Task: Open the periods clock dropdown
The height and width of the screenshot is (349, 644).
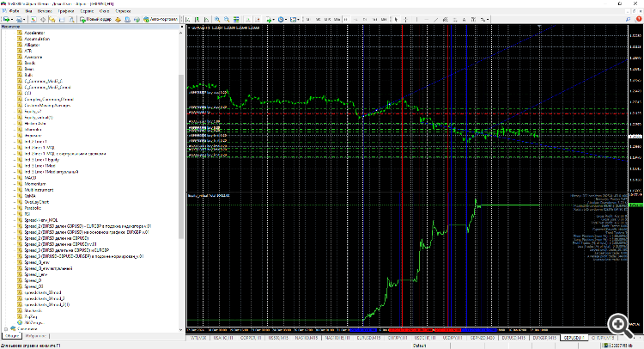Action: [283, 19]
